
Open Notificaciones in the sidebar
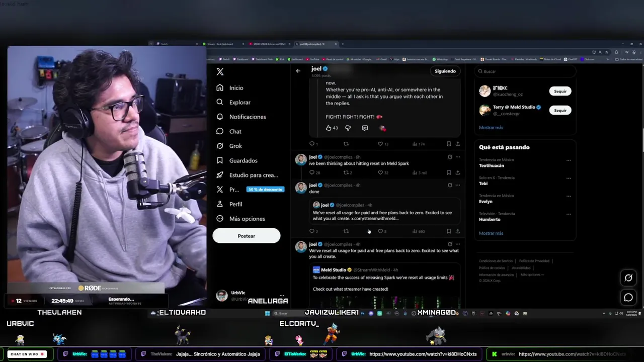(x=241, y=117)
